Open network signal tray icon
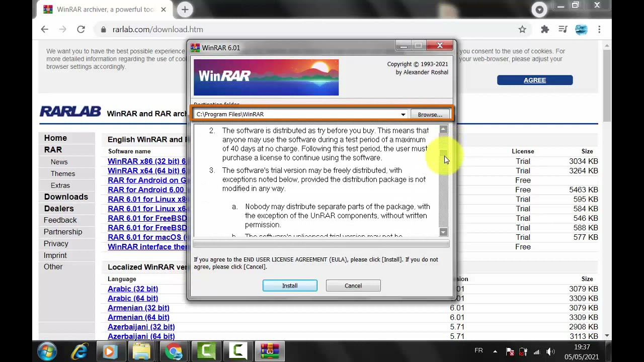This screenshot has height=362, width=644. (x=537, y=352)
